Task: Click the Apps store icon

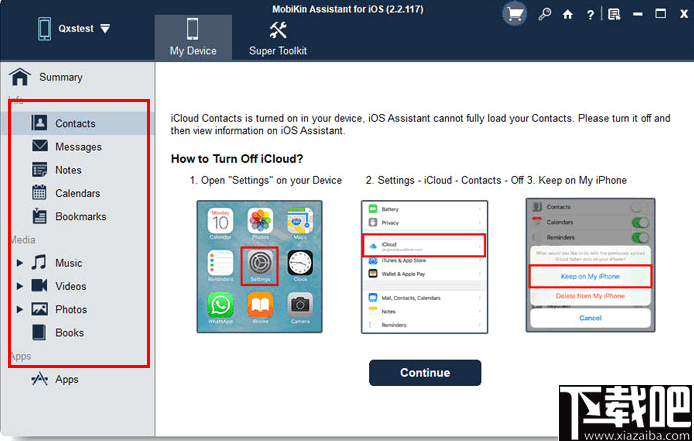Action: [x=39, y=379]
